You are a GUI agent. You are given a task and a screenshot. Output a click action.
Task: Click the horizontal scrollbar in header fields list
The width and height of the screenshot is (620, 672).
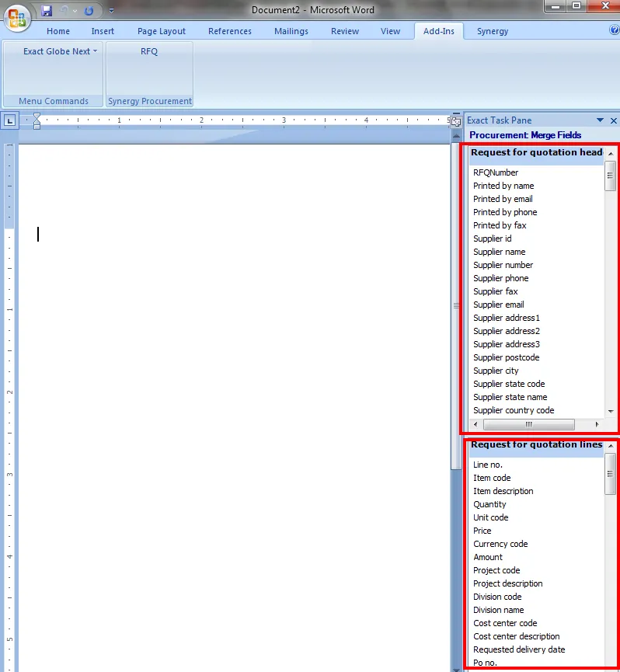point(528,424)
